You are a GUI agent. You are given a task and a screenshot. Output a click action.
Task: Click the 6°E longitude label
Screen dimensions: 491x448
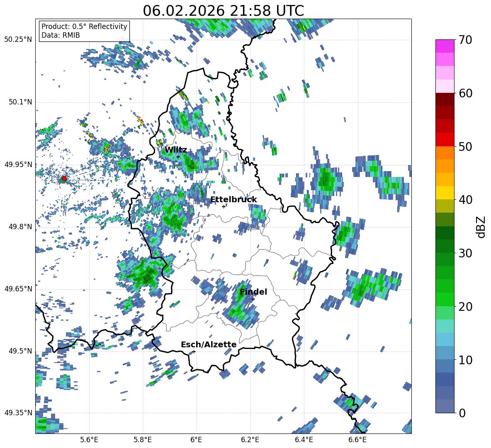pos(196,440)
